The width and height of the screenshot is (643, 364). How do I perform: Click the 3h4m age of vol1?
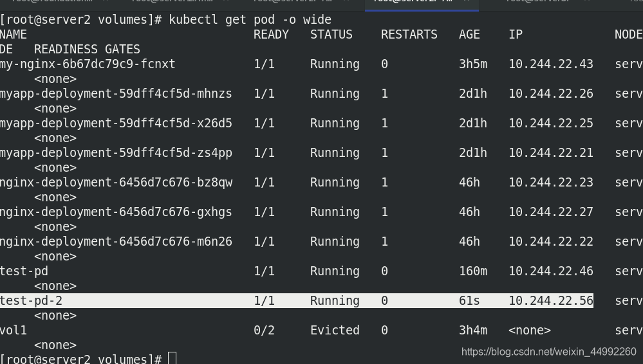coord(473,330)
